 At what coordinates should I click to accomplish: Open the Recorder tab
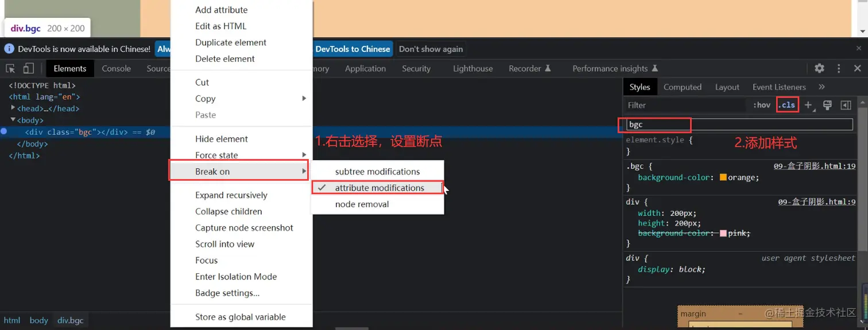529,68
